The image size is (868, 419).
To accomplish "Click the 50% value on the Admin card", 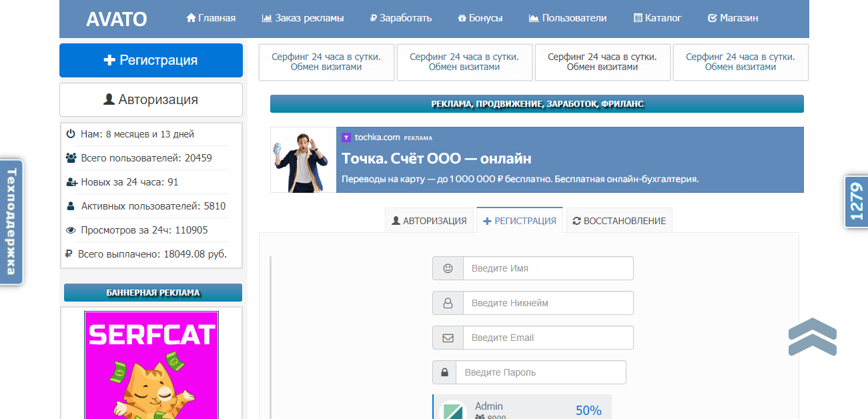I will coord(588,410).
